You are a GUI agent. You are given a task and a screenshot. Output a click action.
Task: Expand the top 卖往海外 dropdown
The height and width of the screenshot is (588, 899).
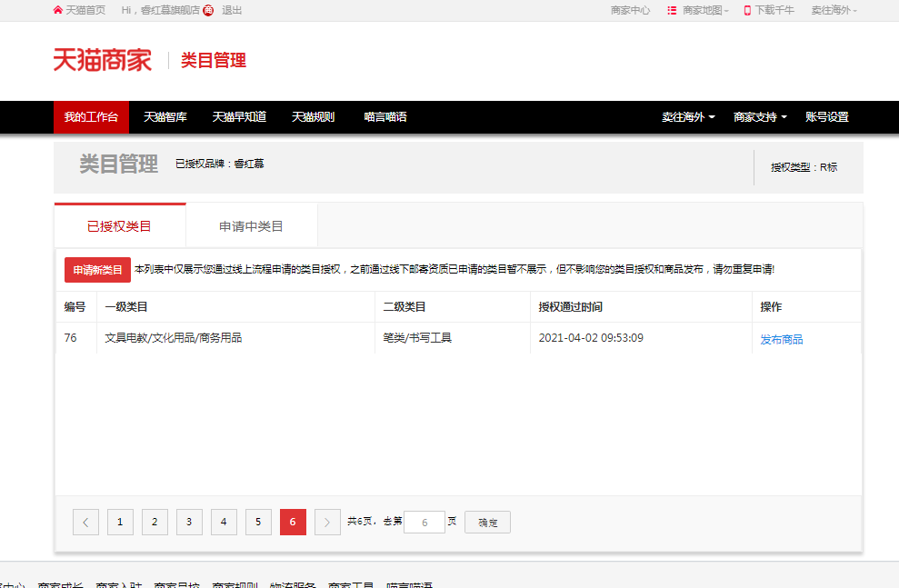click(x=834, y=10)
